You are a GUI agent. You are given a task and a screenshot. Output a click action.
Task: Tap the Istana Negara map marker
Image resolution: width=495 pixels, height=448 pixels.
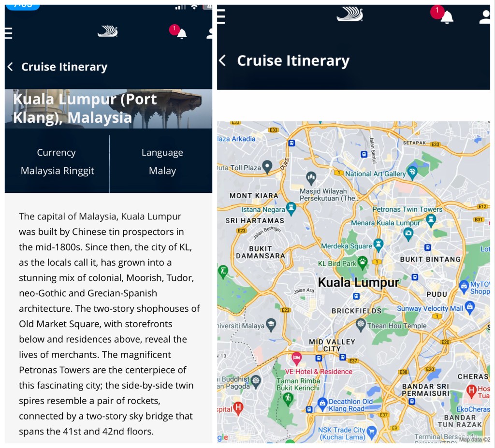[291, 207]
